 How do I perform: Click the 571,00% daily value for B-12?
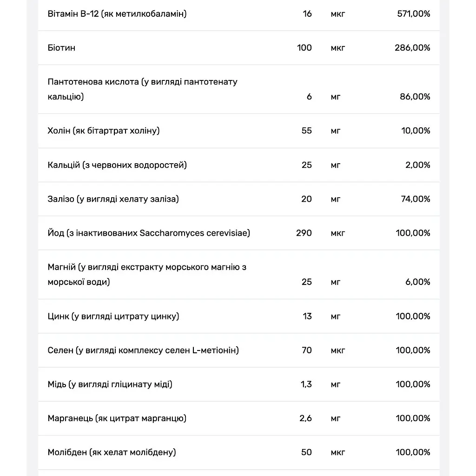coord(413,14)
